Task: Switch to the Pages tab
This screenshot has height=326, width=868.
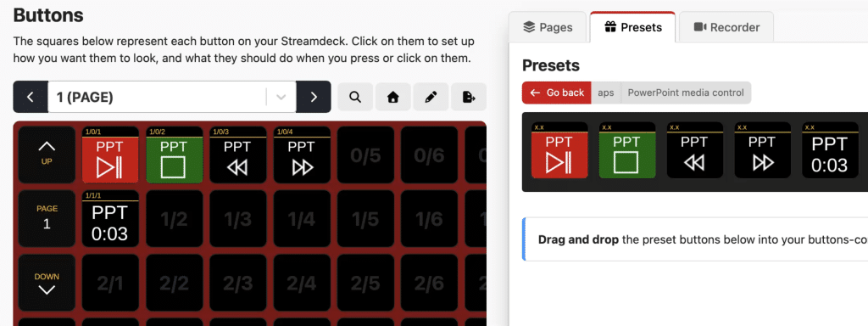Action: coord(548,27)
